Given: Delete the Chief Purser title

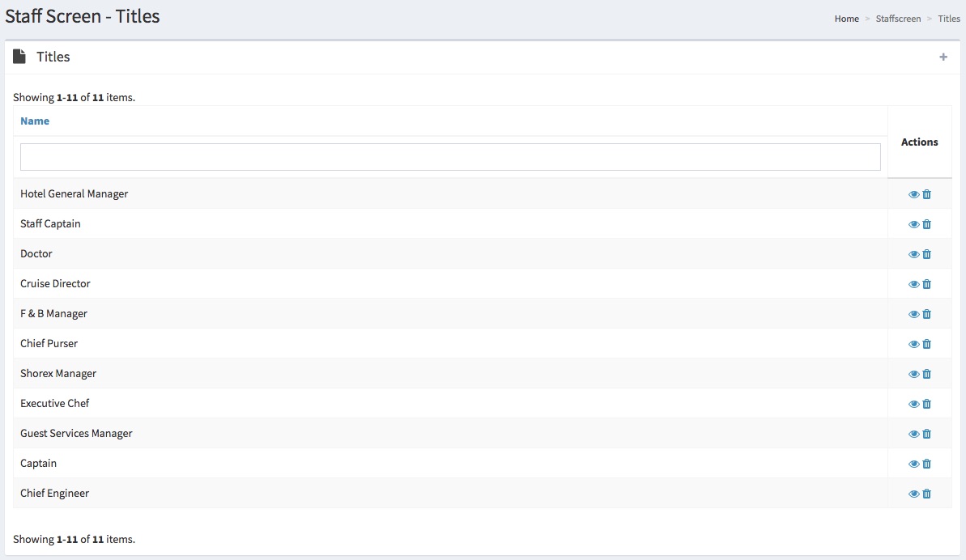Looking at the screenshot, I should tap(927, 344).
